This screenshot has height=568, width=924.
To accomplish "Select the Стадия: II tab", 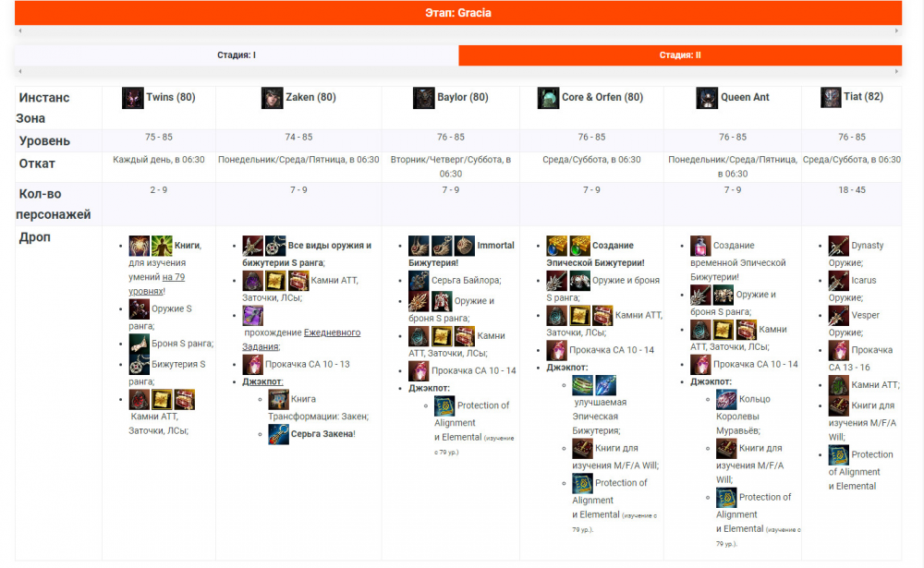I will click(x=680, y=55).
